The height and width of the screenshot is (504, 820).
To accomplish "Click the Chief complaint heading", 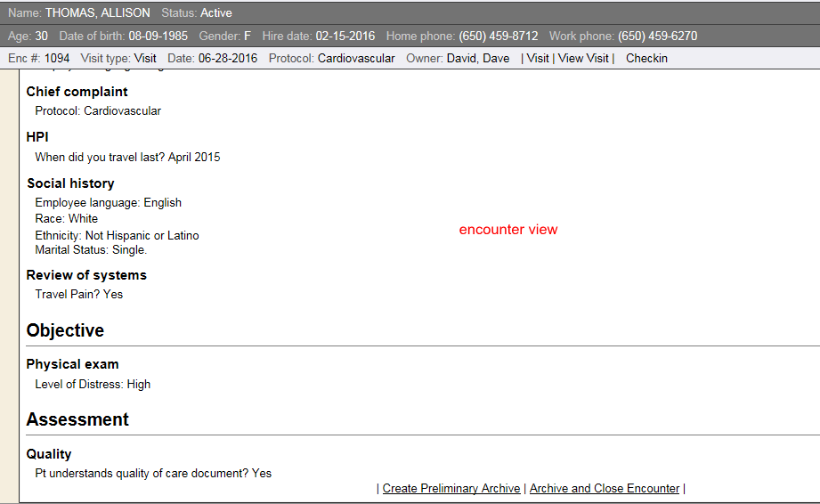I will pos(77,92).
